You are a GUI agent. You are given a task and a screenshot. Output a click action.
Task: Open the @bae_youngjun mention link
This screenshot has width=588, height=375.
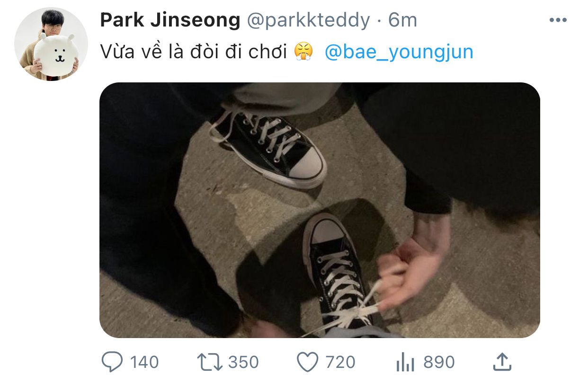[399, 52]
